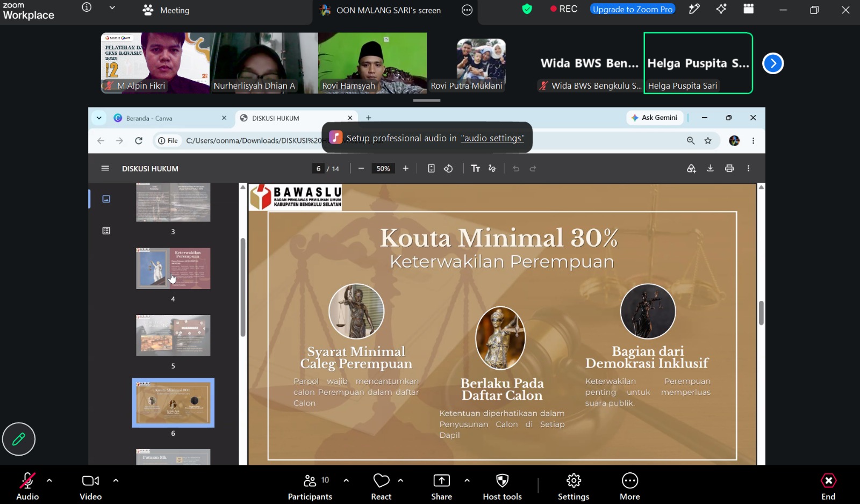Zoom in the PDF
Viewport: 860px width, 504px height.
[406, 169]
